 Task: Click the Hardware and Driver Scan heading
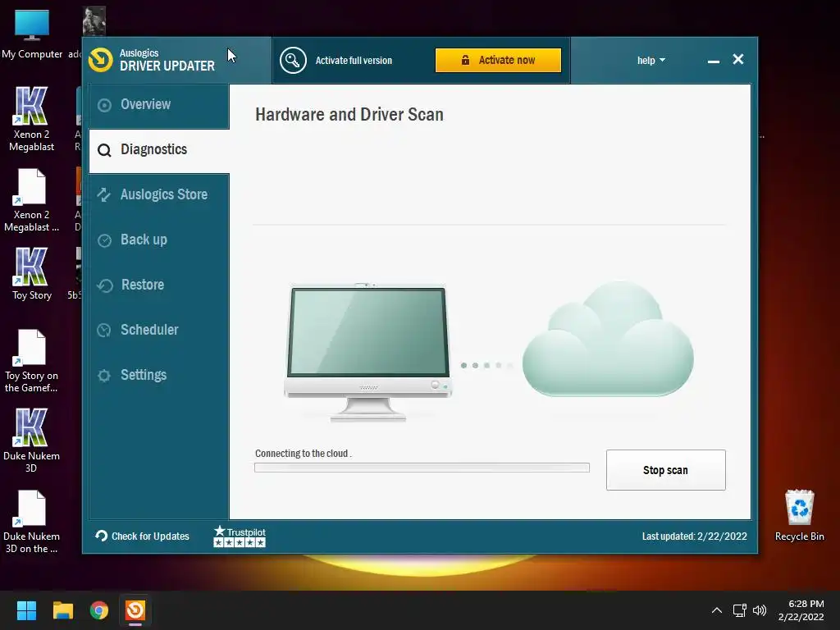pyautogui.click(x=349, y=114)
